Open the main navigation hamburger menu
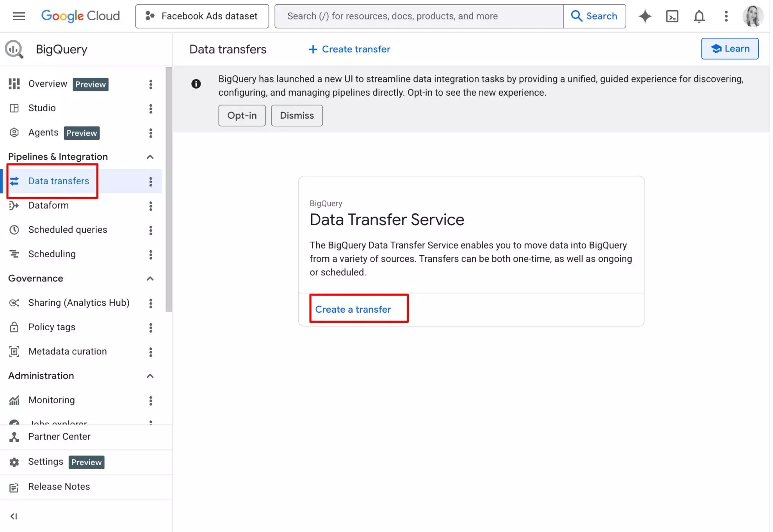 pos(19,16)
